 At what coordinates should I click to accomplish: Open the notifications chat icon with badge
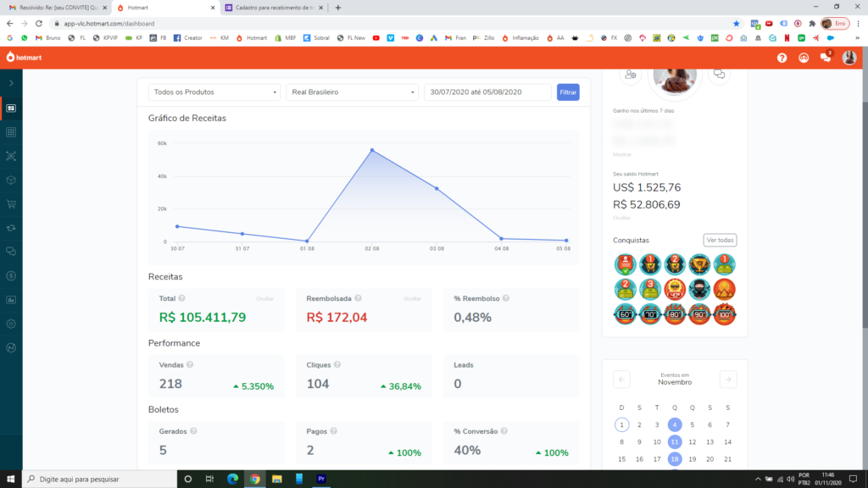click(x=826, y=57)
